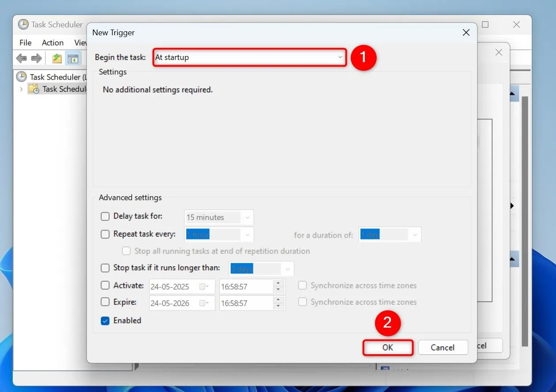Screen dimensions: 556x392
Task: Expand the Task Scheduler Library tree node
Action: point(21,89)
